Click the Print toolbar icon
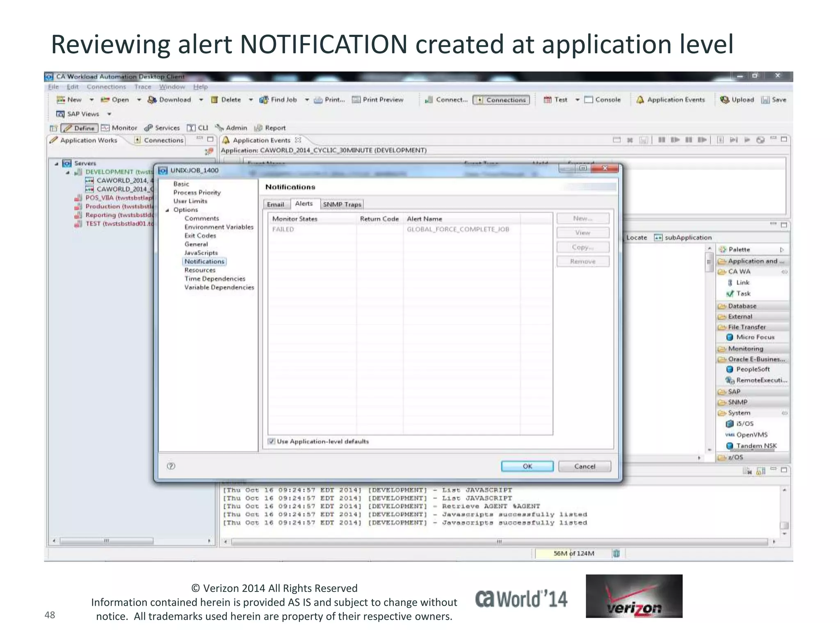This screenshot has width=840, height=630. (x=318, y=100)
